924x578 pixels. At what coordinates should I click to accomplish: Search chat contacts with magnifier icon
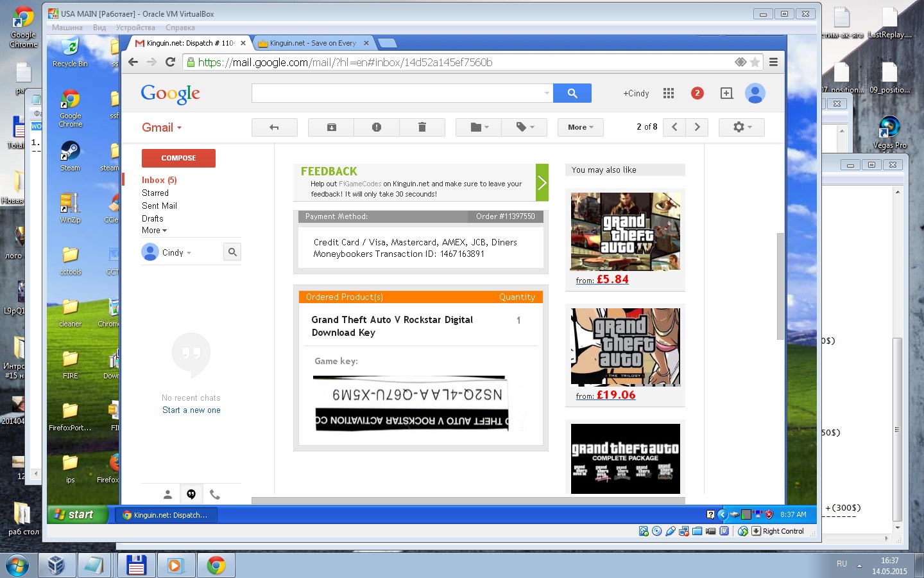tap(232, 252)
